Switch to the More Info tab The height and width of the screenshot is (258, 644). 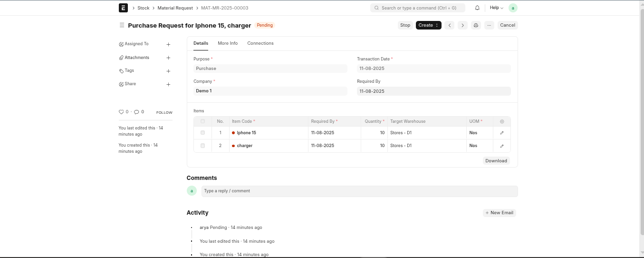click(x=228, y=43)
